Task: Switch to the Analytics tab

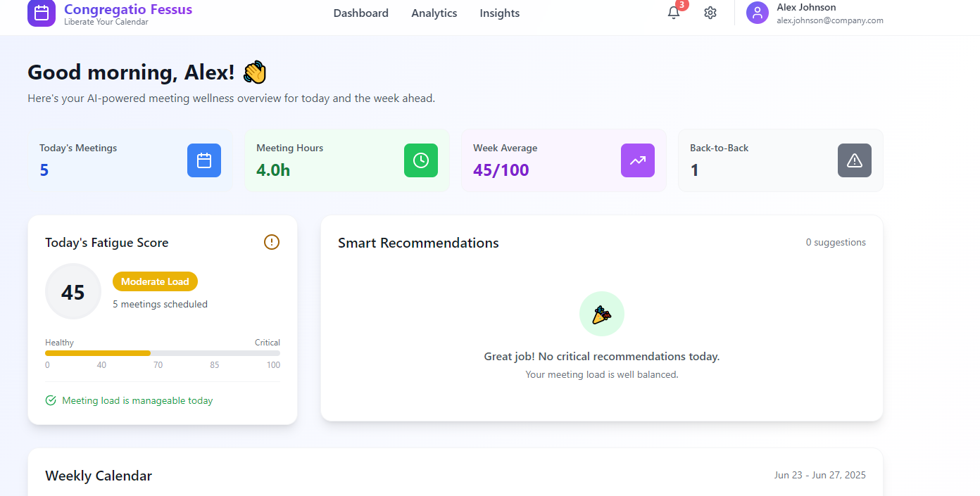Action: coord(434,13)
